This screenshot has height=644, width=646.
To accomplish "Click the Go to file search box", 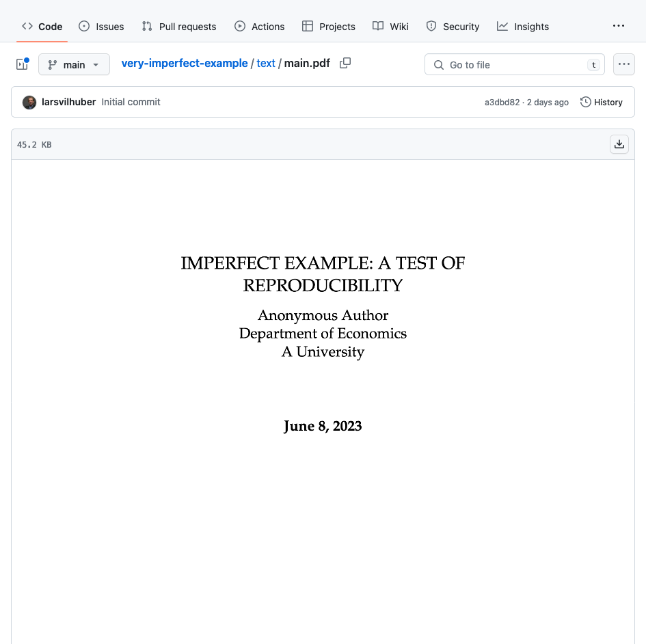I will tap(514, 65).
